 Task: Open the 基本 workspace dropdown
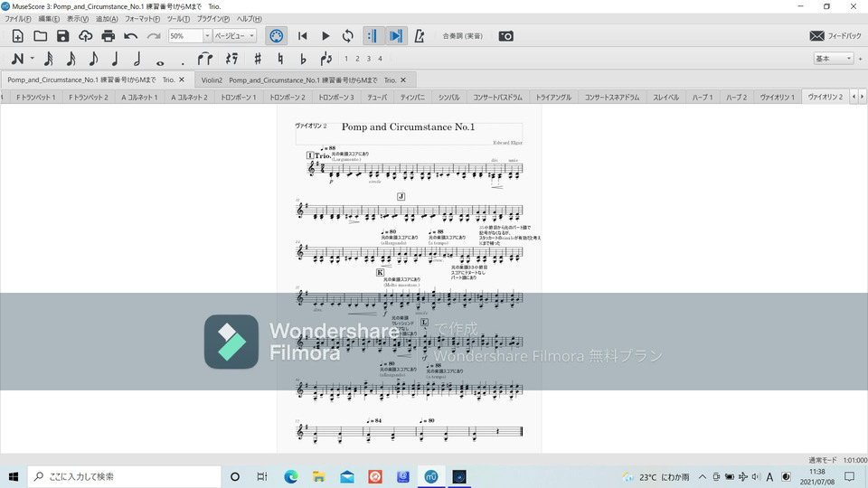833,59
